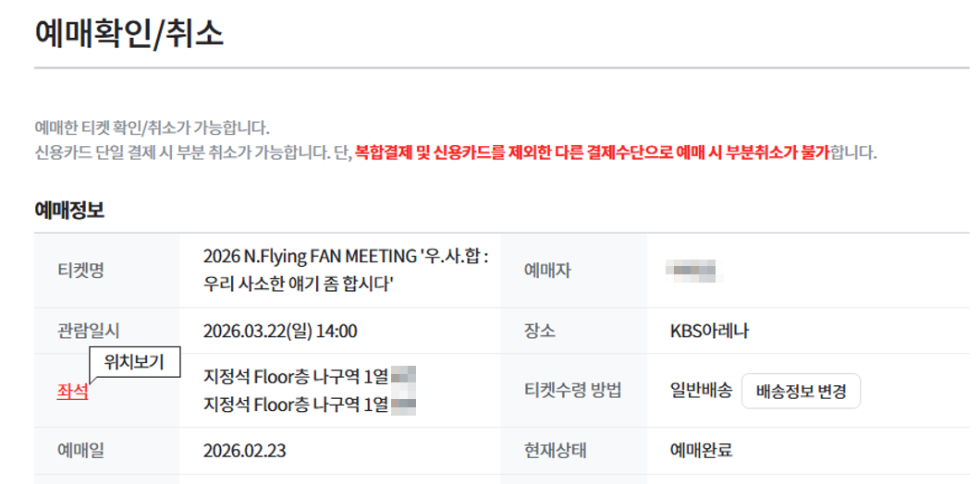Click the first 지정석 Floor층 seat line
Image resolution: width=980 pixels, height=484 pixels.
[x=296, y=377]
